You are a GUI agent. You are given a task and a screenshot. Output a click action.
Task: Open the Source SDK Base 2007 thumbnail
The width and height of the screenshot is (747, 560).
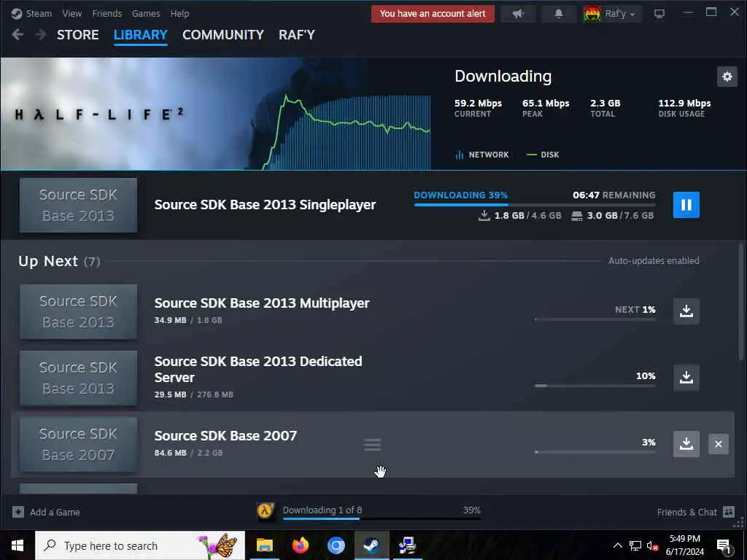78,444
